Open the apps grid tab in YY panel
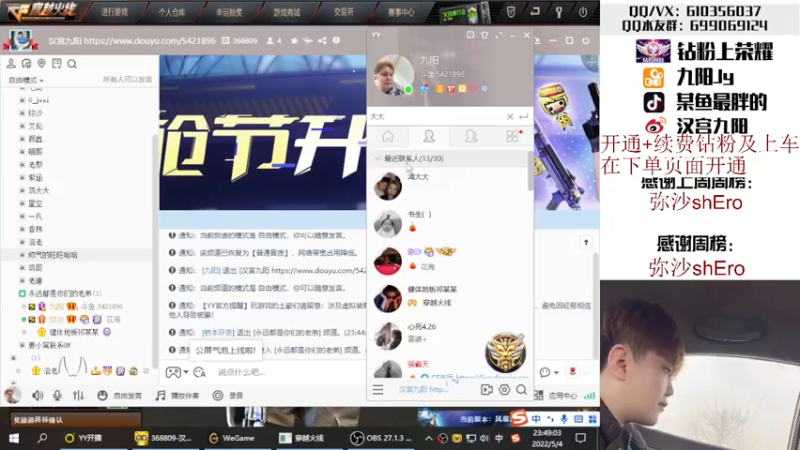Image resolution: width=800 pixels, height=450 pixels. click(x=513, y=136)
